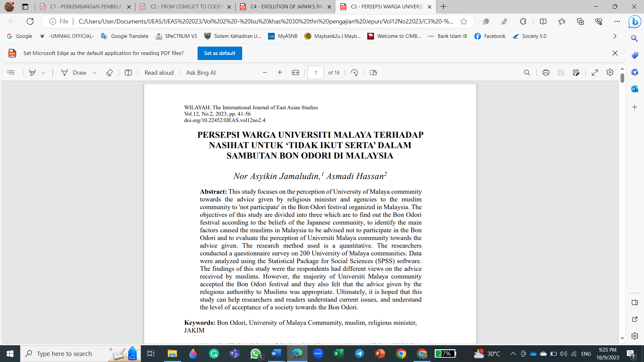644x362 pixels.
Task: Refresh the current page
Action: point(30,21)
